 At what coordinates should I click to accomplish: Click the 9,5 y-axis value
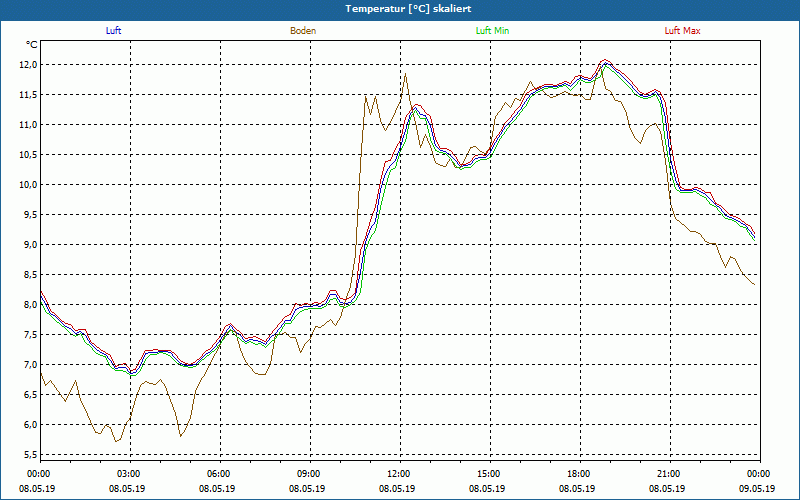30,215
